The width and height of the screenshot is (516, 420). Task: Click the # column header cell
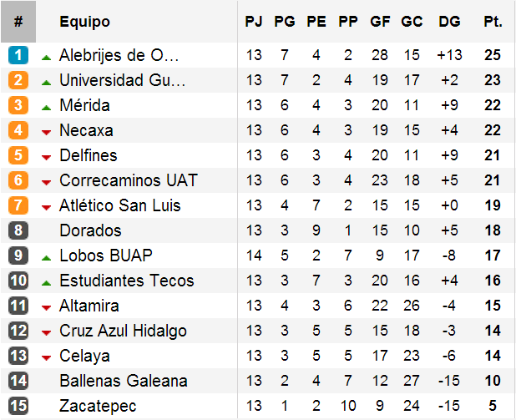pos(18,22)
